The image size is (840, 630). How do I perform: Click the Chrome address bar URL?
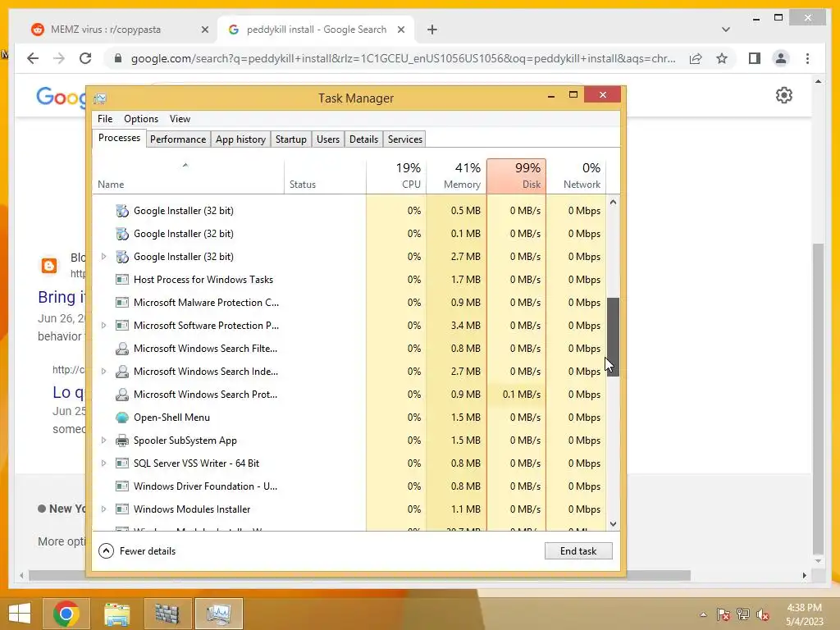click(x=403, y=58)
